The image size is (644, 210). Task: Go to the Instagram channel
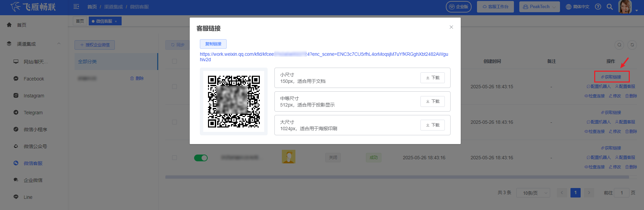tap(34, 96)
